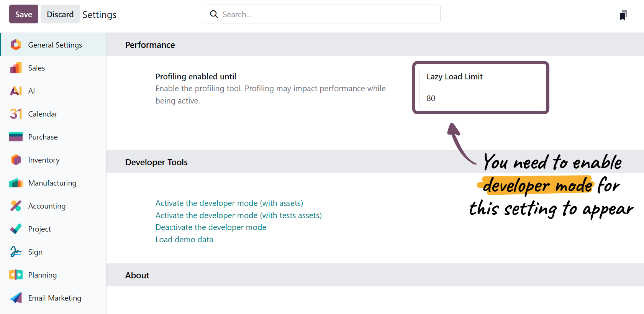Image resolution: width=644 pixels, height=314 pixels.
Task: Open Accounting settings
Action: [x=53, y=205]
